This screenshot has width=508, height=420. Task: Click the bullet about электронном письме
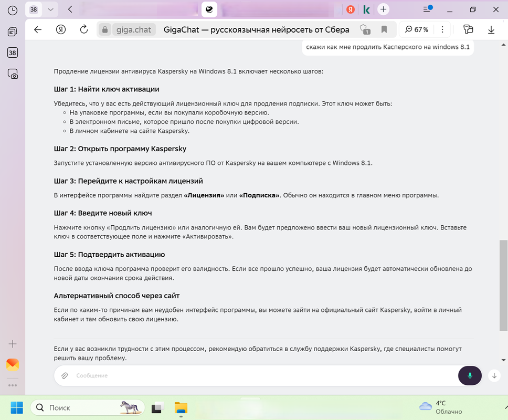(184, 121)
